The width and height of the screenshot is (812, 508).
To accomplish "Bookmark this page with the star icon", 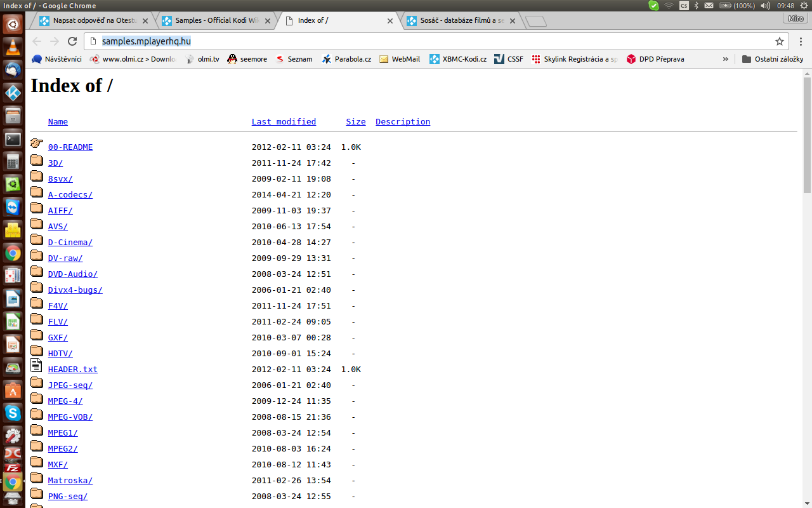I will pyautogui.click(x=779, y=41).
